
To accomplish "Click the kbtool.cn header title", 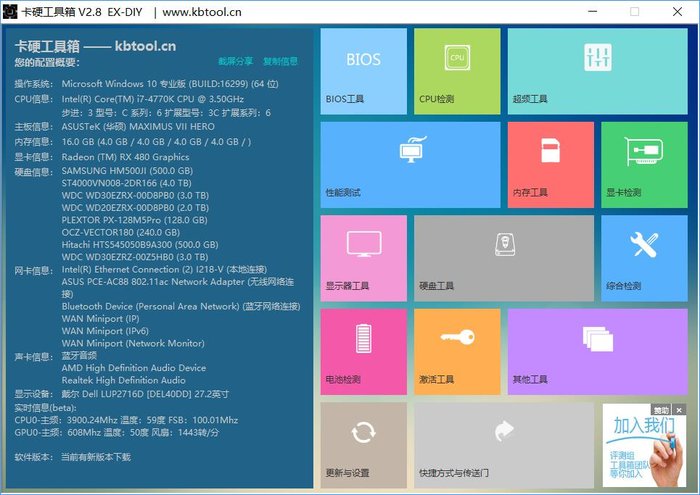I will [x=96, y=46].
